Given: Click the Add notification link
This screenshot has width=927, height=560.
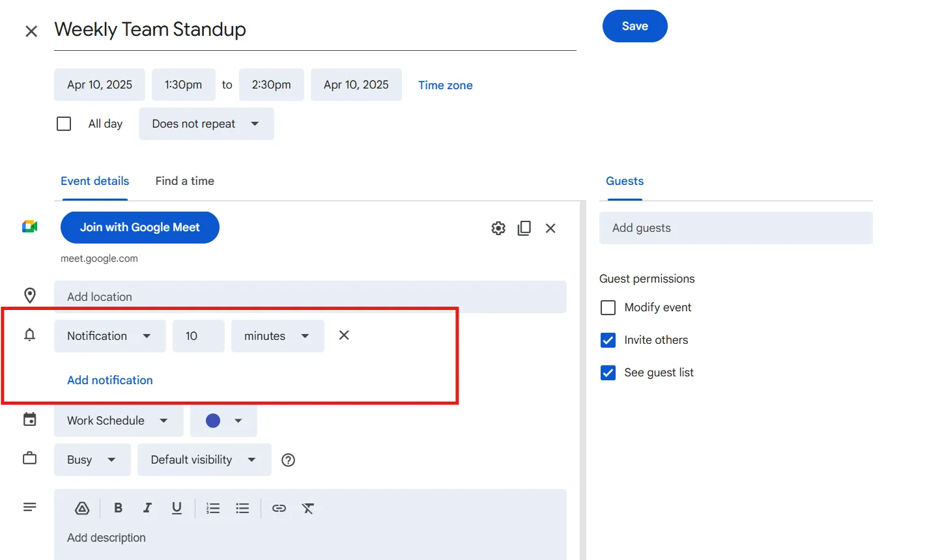Looking at the screenshot, I should 110,380.
